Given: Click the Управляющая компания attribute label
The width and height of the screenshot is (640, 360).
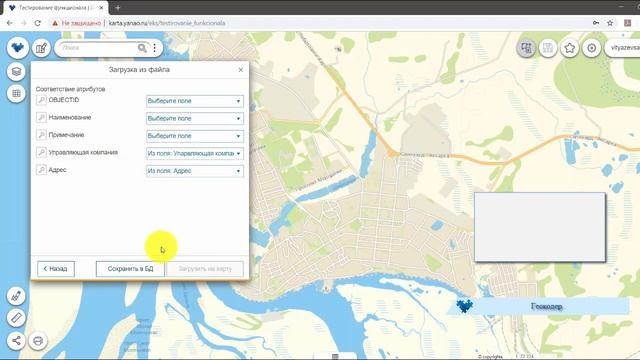Looking at the screenshot, I should pos(83,153).
